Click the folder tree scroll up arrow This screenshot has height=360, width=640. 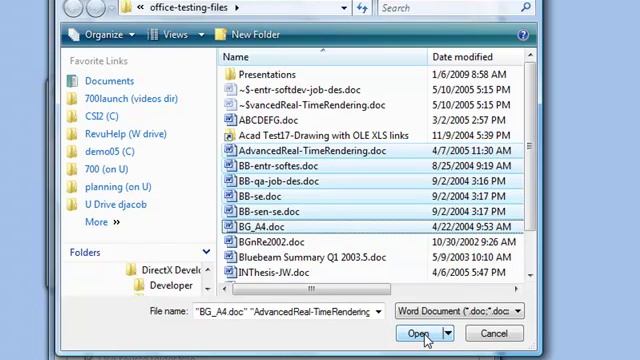point(208,270)
